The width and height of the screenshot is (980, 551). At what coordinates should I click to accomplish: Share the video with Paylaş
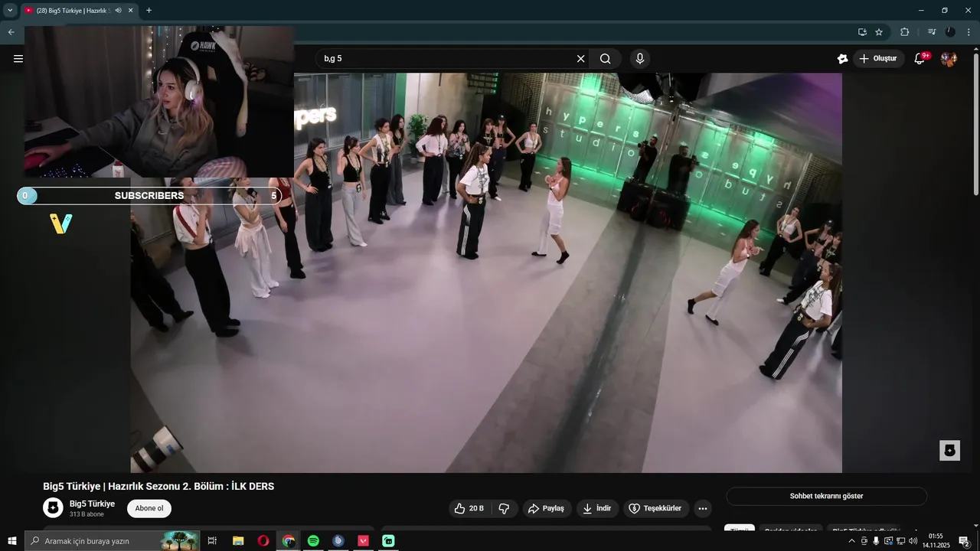click(547, 508)
